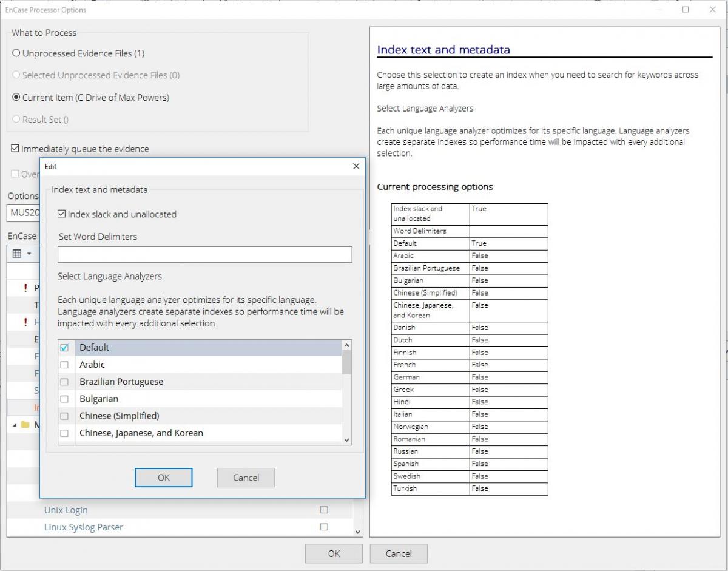The width and height of the screenshot is (728, 571).
Task: Click scroll down arrow in language list
Action: pyautogui.click(x=346, y=441)
